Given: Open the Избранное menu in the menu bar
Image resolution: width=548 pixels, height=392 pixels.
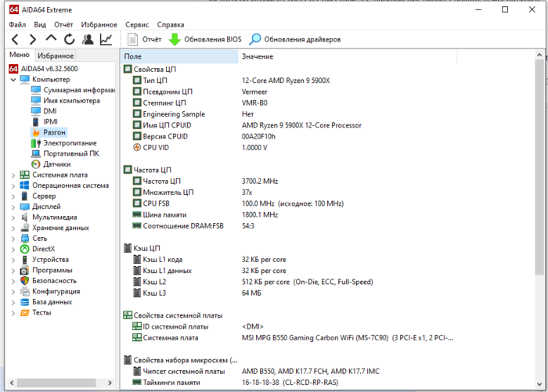Looking at the screenshot, I should pyautogui.click(x=99, y=25).
